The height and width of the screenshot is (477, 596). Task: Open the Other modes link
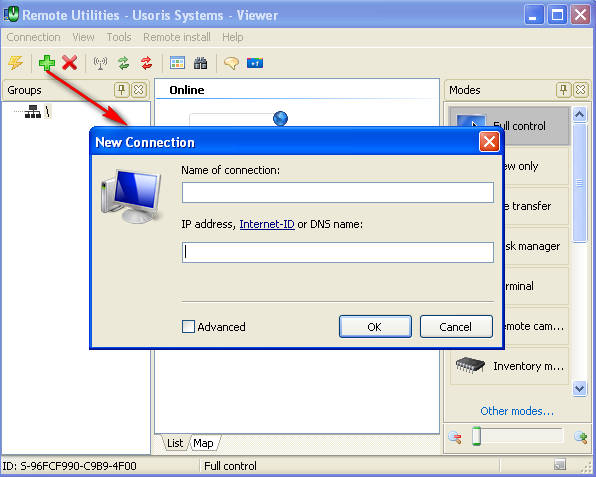(517, 411)
